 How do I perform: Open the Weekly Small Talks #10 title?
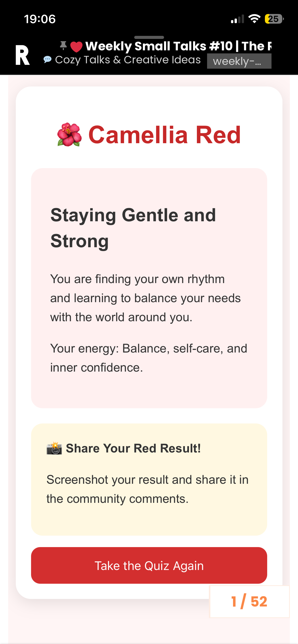point(178,46)
